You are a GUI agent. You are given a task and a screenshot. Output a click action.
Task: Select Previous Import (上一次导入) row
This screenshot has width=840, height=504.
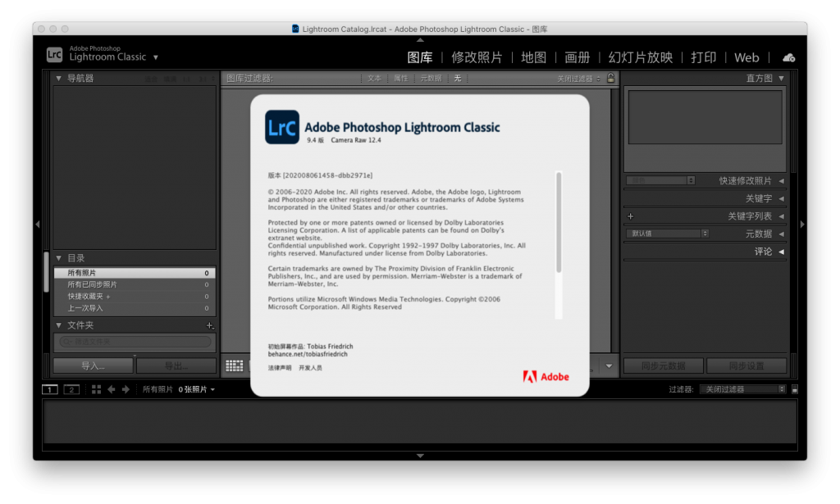coord(135,308)
